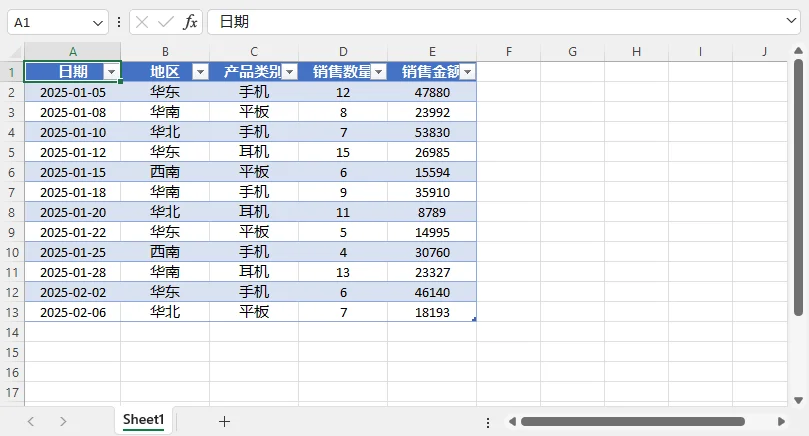Click the confirm checkmark icon in formula bar
Viewport: 809px width, 436px height.
pos(166,22)
